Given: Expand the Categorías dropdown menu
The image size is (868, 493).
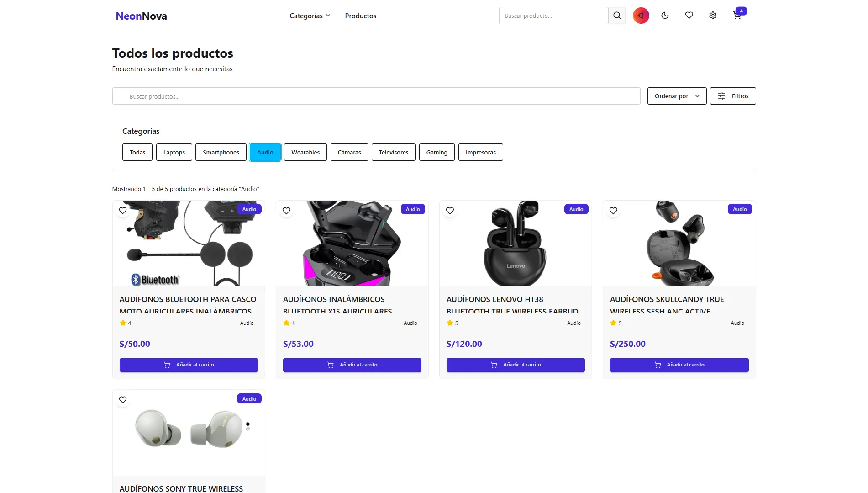Looking at the screenshot, I should click(310, 16).
